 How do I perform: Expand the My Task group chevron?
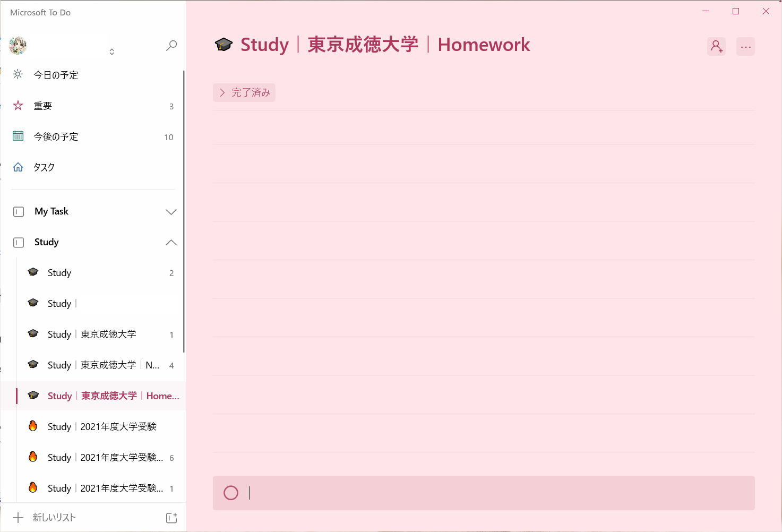pyautogui.click(x=171, y=212)
